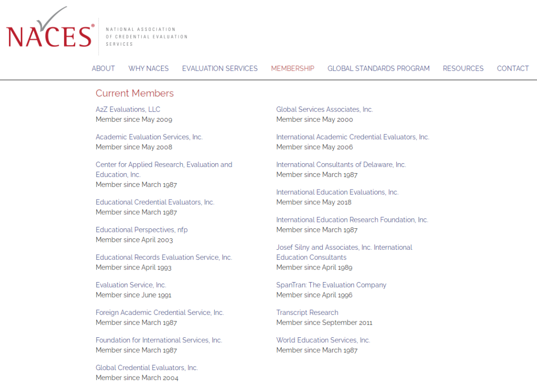Open Evaluation Service, Inc. link

coord(131,285)
